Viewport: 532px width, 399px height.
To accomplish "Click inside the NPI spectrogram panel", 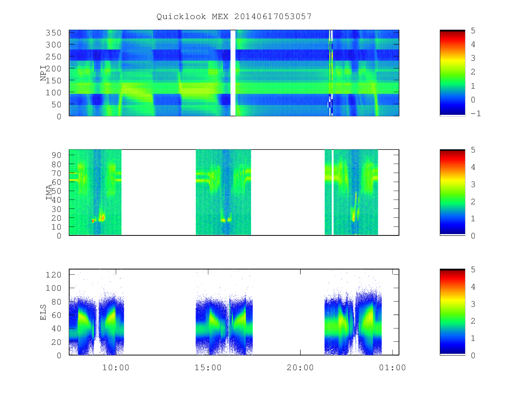I will (x=234, y=73).
